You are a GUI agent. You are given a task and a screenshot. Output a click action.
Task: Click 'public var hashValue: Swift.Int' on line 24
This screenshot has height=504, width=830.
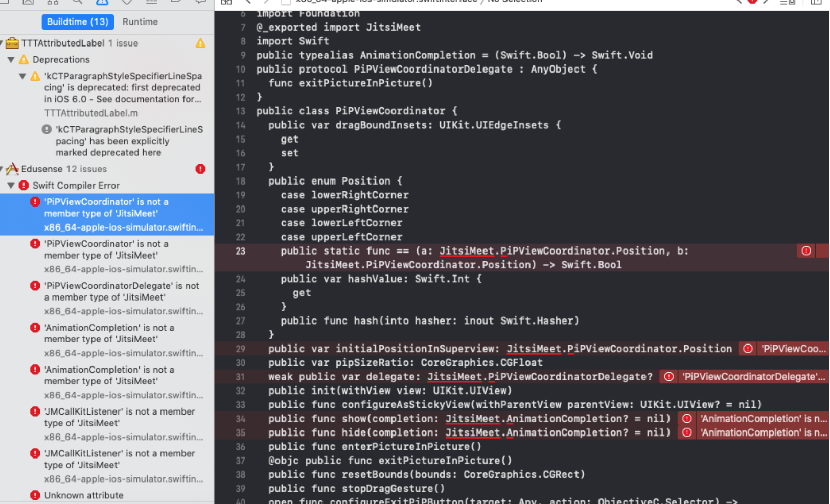click(375, 279)
